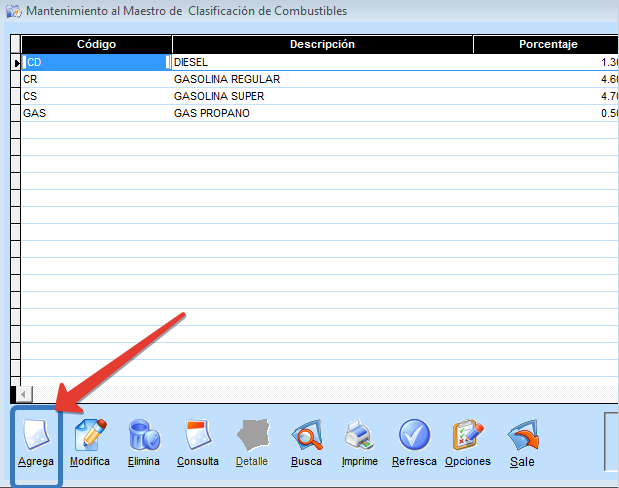Open Modifica to edit selected record

coord(90,436)
